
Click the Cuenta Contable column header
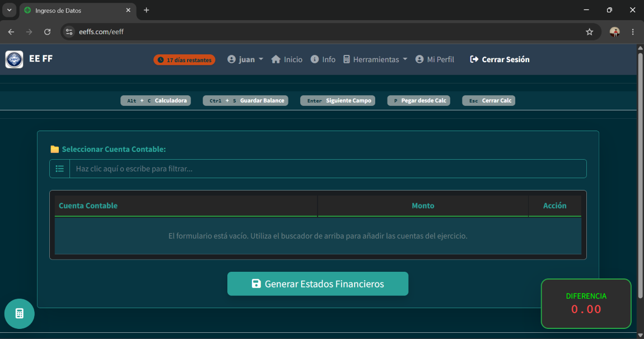[x=186, y=206]
